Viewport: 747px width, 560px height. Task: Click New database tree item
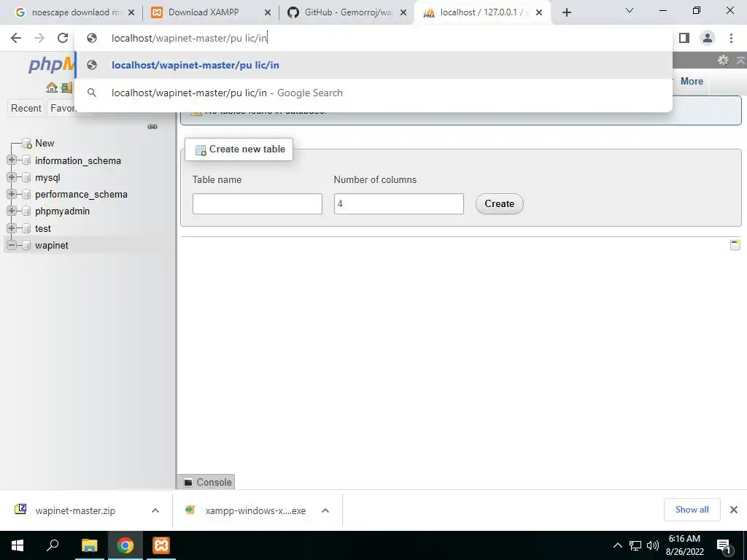click(44, 144)
